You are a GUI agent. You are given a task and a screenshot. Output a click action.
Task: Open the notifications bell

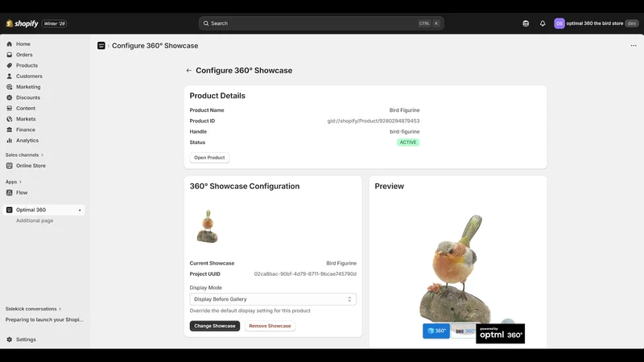coord(543,23)
